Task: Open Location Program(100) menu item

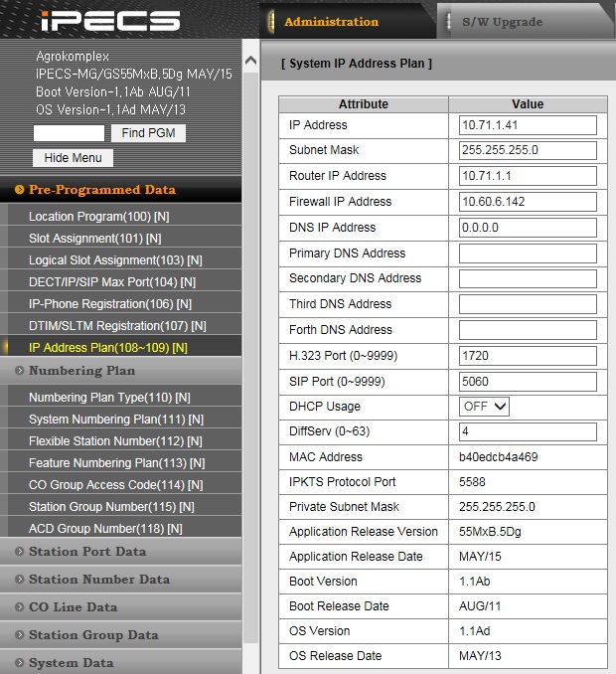Action: click(x=95, y=217)
